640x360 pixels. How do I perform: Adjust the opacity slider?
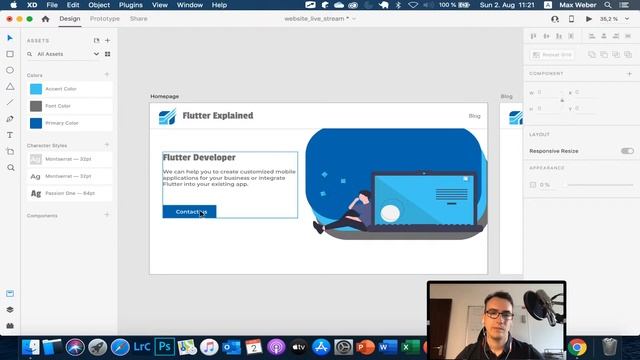[x=600, y=185]
